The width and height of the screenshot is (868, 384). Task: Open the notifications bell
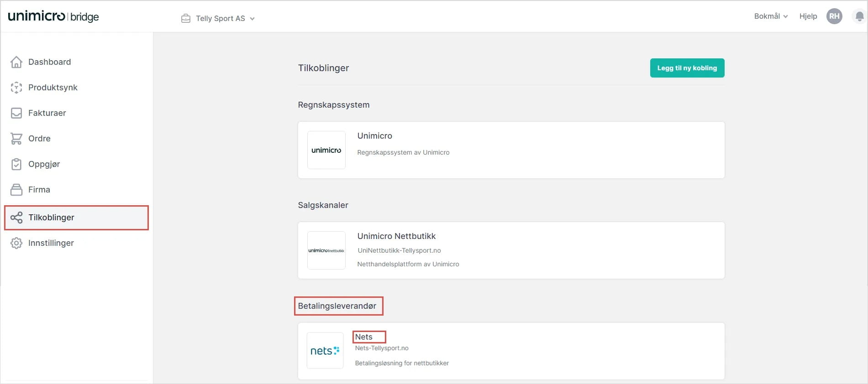point(859,17)
